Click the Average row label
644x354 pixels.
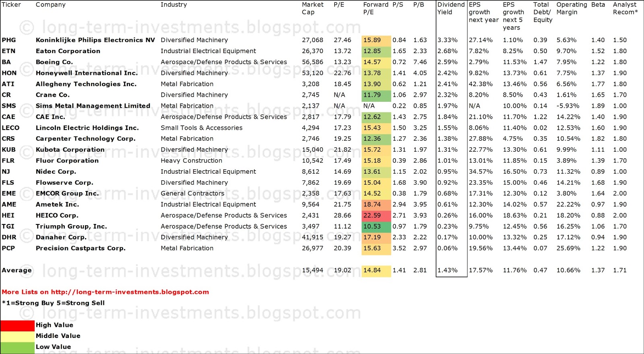pos(17,270)
